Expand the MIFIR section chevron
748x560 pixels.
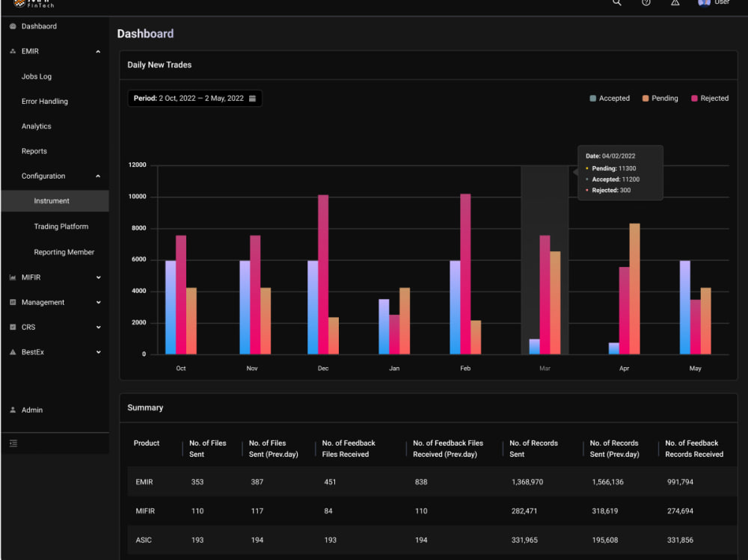(x=98, y=277)
